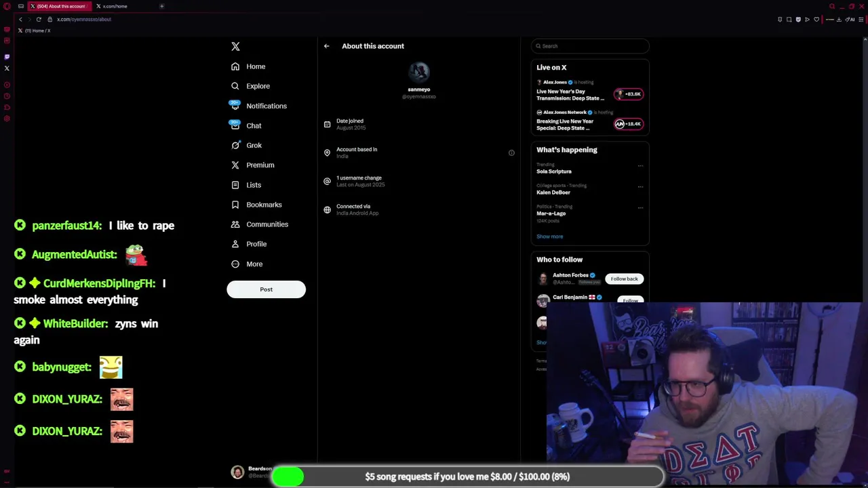The image size is (868, 488).
Task: Click Follow back for Ashton Forbes
Action: pyautogui.click(x=624, y=279)
